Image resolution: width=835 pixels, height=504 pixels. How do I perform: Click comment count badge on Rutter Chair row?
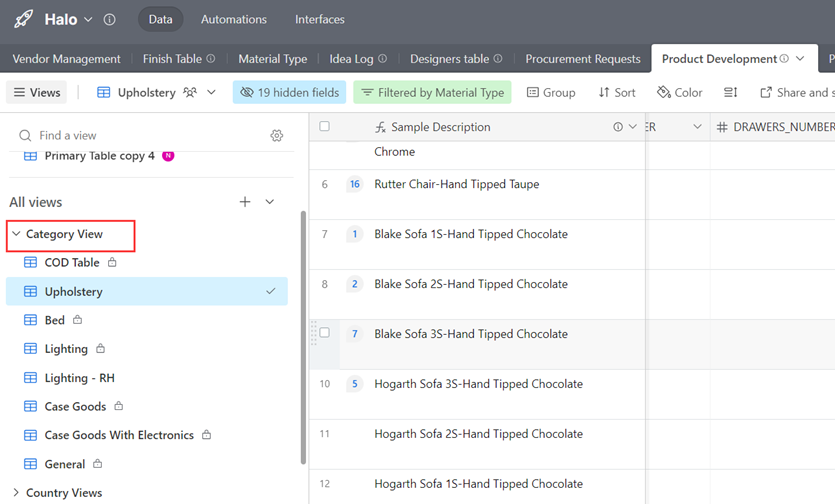(354, 184)
